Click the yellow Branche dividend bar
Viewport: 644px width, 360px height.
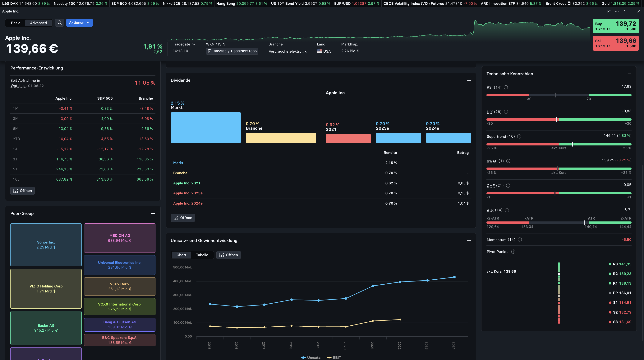coord(281,138)
